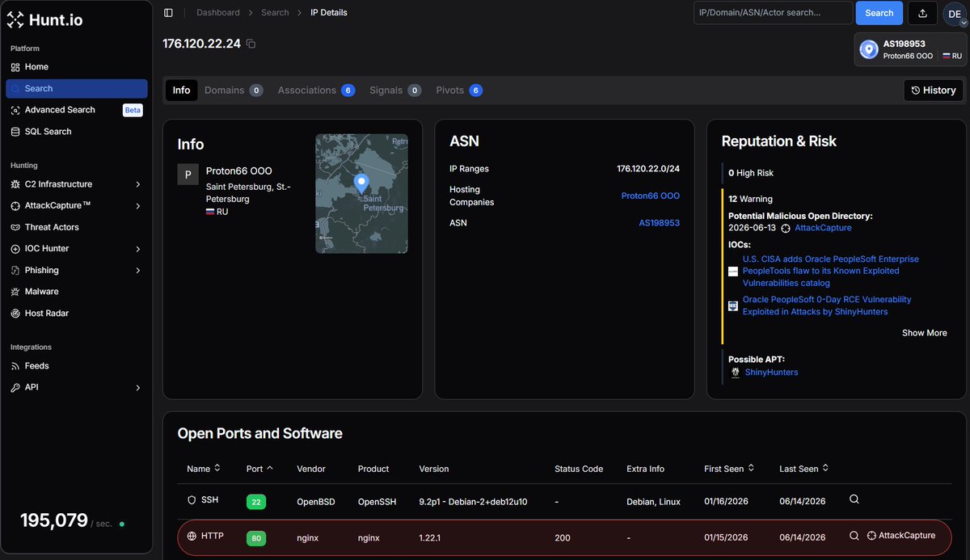Open AttackCapture from the HTTP row
The height and width of the screenshot is (560, 970).
(900, 536)
